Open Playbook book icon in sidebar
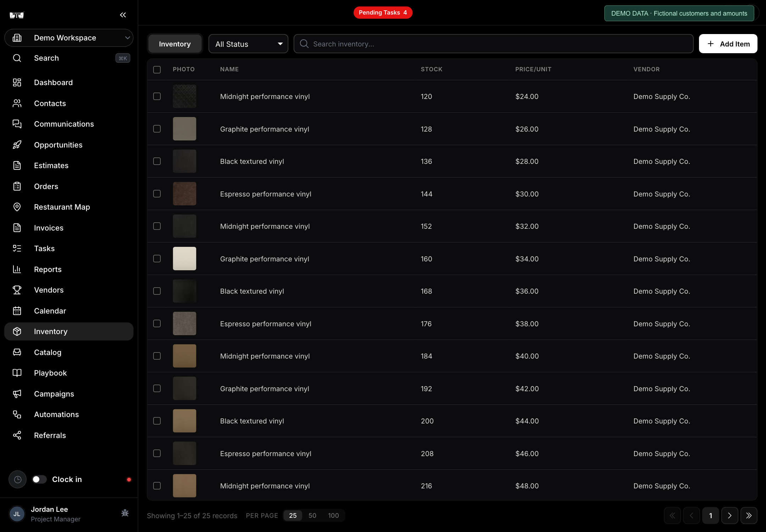 click(17, 373)
